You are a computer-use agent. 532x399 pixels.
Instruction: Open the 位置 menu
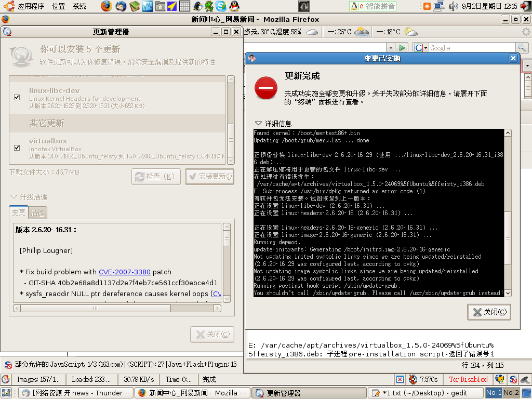pos(58,6)
